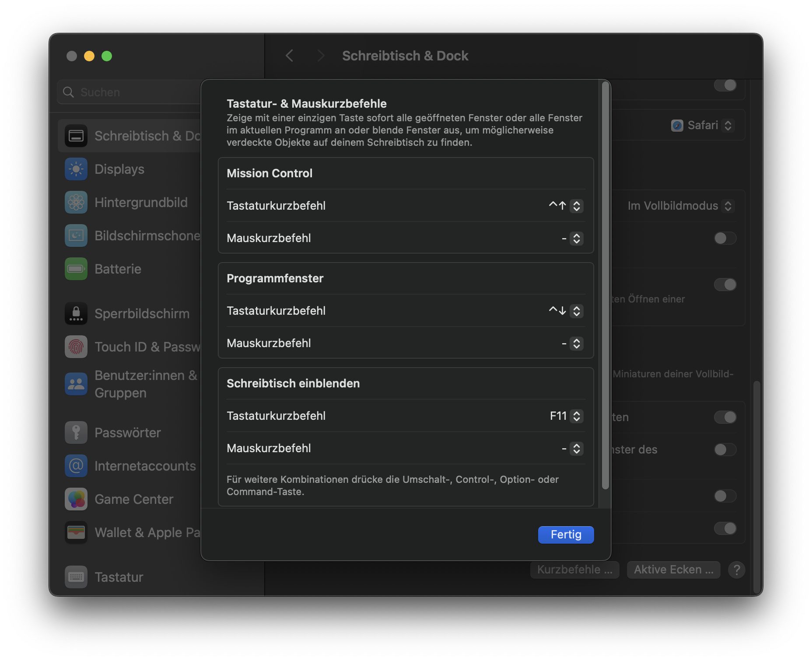Open Hintergrundbild settings via its icon

[76, 203]
